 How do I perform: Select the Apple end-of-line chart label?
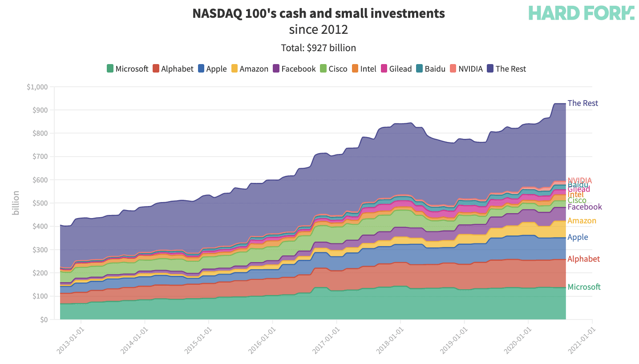click(578, 238)
